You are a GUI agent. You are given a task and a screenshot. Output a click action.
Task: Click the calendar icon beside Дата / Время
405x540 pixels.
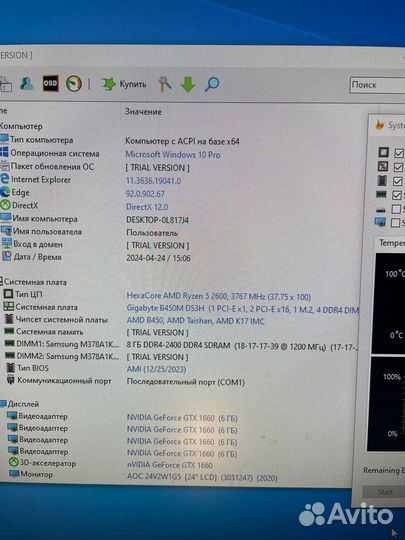pyautogui.click(x=7, y=257)
